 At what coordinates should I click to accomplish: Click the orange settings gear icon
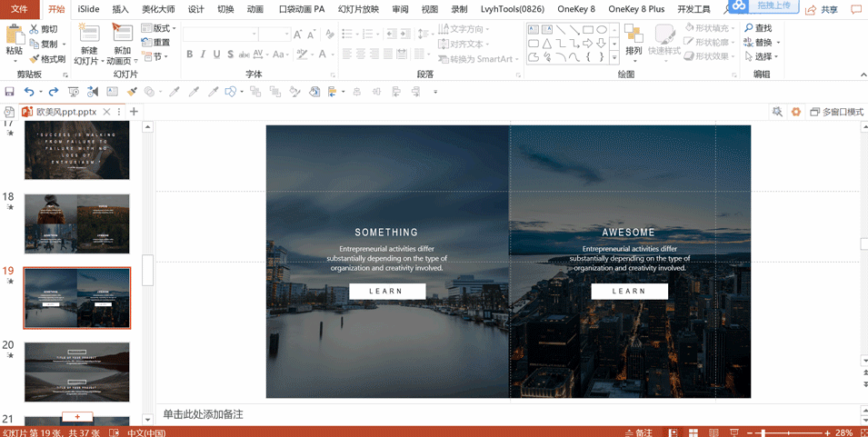click(x=796, y=112)
